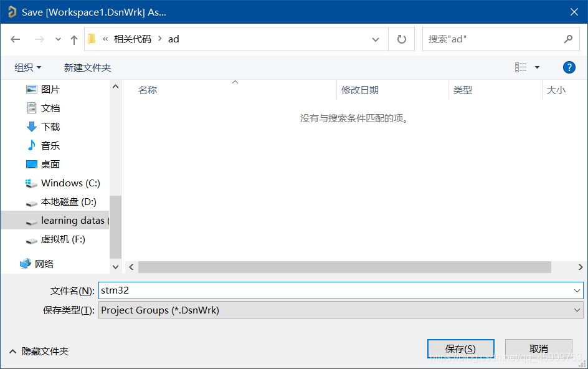Click the refresh button next to address bar

(402, 39)
